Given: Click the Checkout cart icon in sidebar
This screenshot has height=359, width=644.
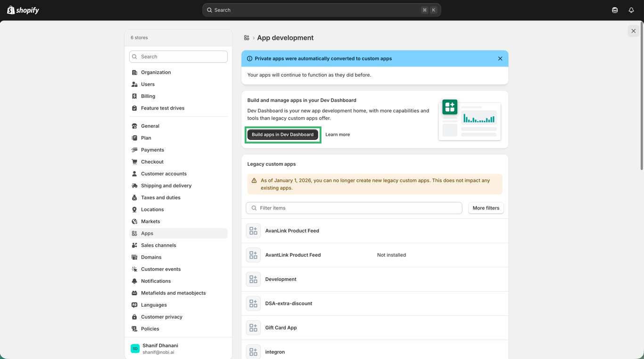Looking at the screenshot, I should [134, 162].
